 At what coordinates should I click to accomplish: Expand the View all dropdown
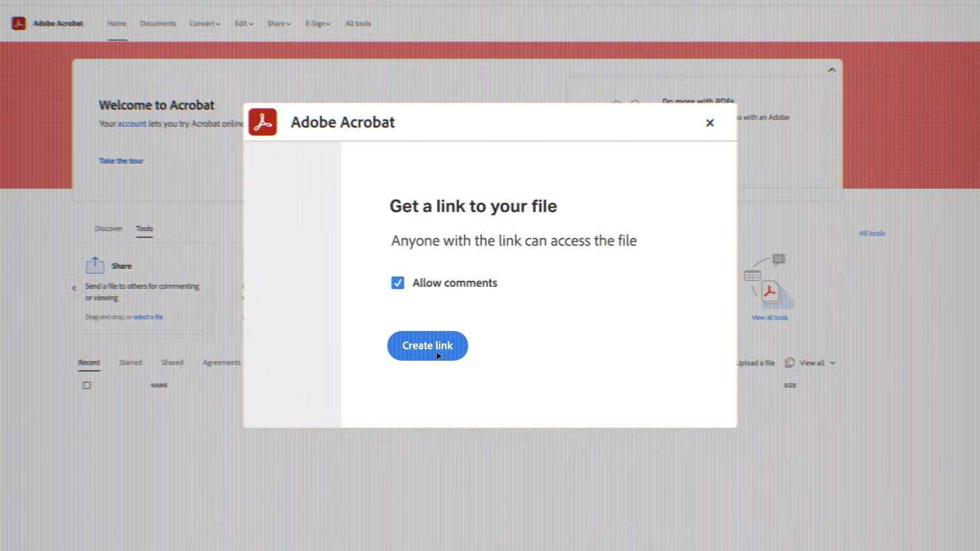[817, 363]
